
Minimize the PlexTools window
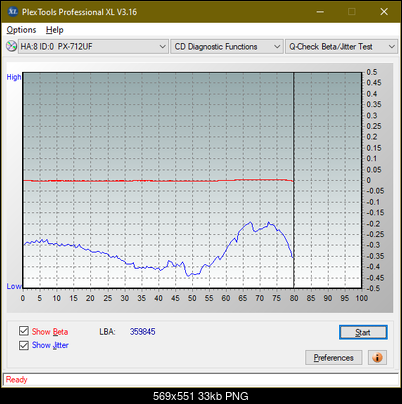tap(320, 12)
